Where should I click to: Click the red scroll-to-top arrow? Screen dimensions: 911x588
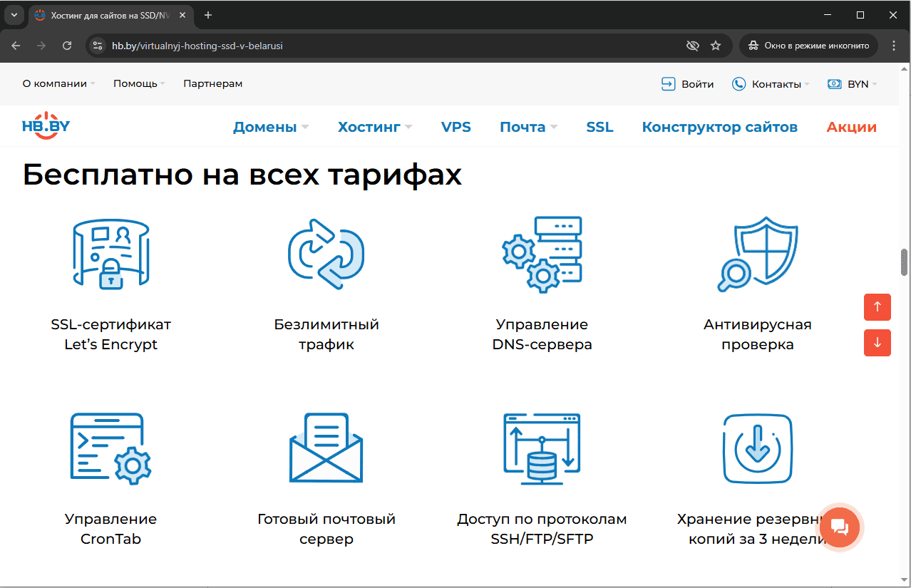[877, 307]
